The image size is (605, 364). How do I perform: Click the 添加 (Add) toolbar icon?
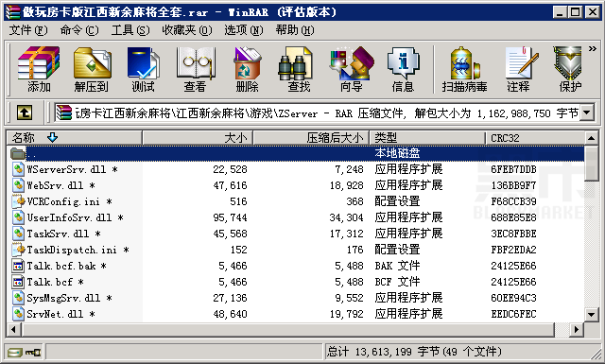[39, 69]
